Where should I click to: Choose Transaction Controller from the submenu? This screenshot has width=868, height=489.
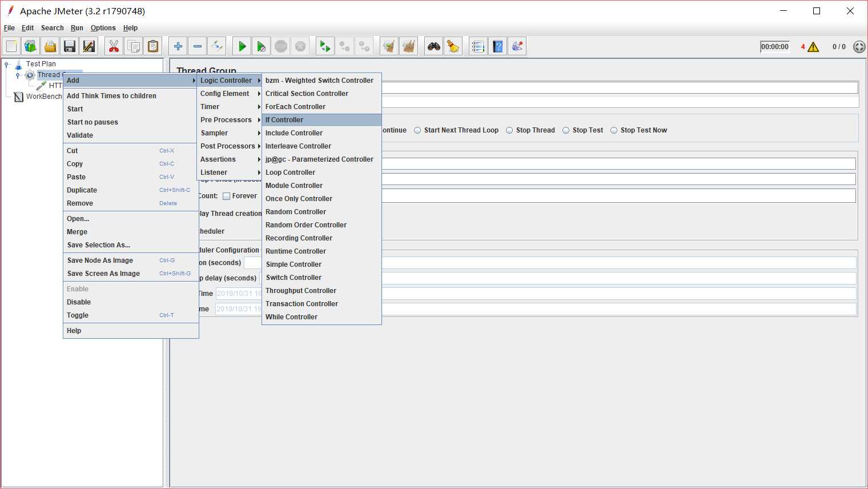(x=322, y=304)
